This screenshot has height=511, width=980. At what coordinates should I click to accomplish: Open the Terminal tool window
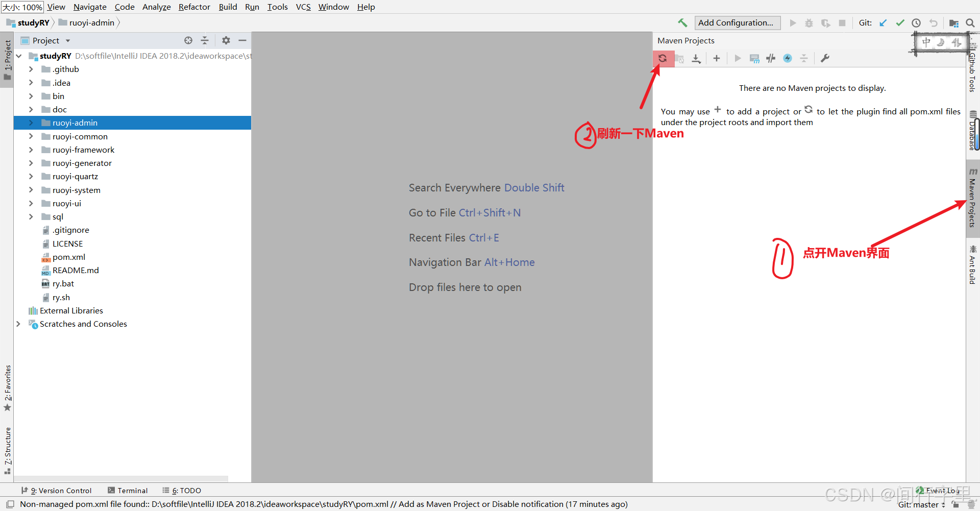[x=128, y=491]
